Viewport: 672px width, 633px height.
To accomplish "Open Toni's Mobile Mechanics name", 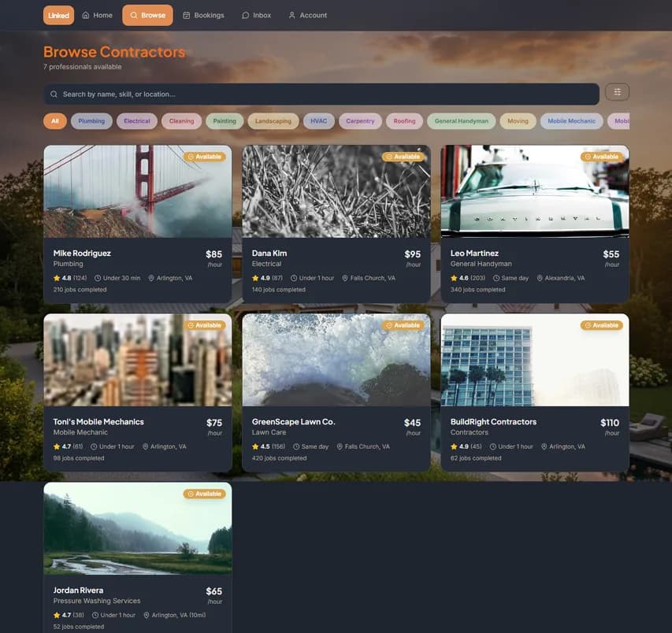I will [98, 422].
